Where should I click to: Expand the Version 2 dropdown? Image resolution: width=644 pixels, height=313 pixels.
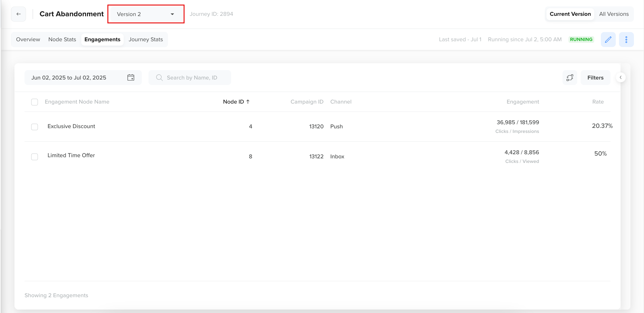coord(146,14)
